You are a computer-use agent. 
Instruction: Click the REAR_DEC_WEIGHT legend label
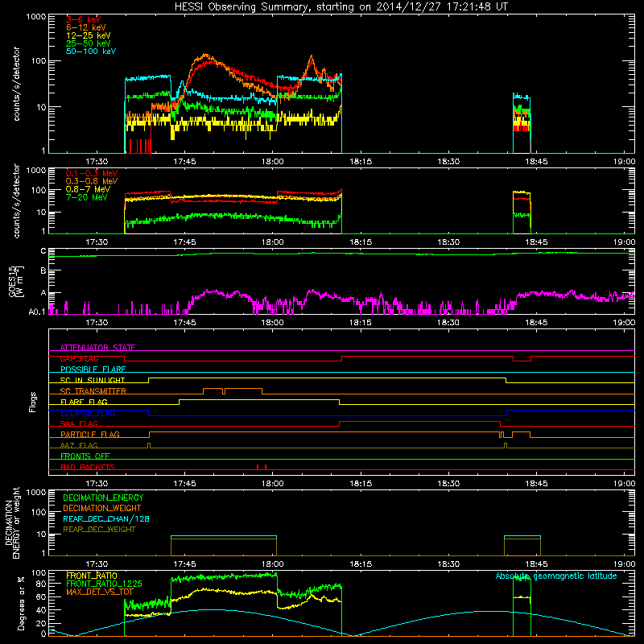click(99, 530)
